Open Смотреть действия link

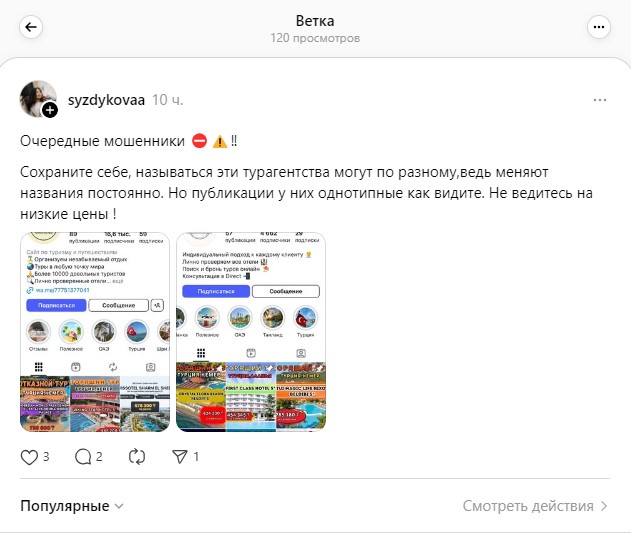tap(528, 506)
